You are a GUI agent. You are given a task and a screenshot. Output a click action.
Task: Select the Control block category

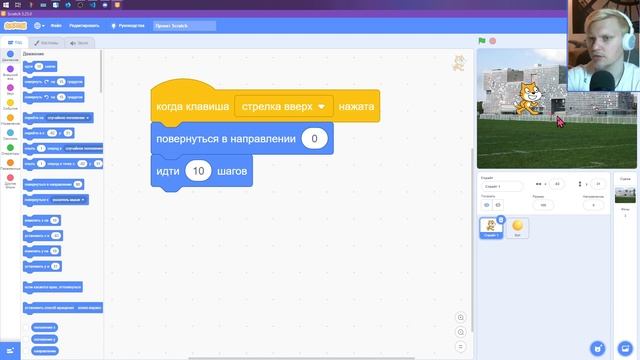10,120
